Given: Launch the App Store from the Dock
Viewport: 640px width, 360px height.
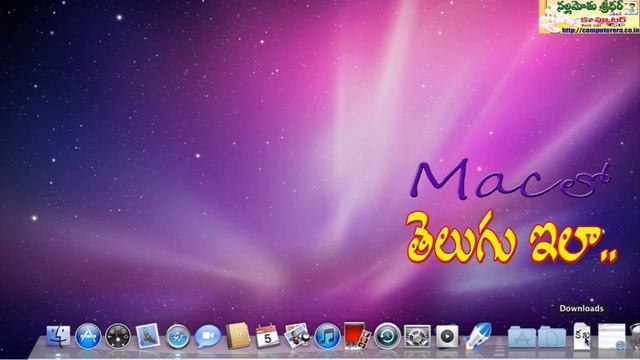Looking at the screenshot, I should [x=88, y=336].
